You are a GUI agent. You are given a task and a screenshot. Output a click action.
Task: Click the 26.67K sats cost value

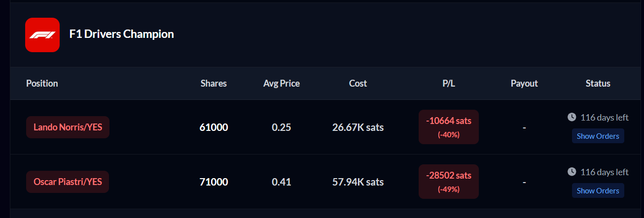click(358, 127)
